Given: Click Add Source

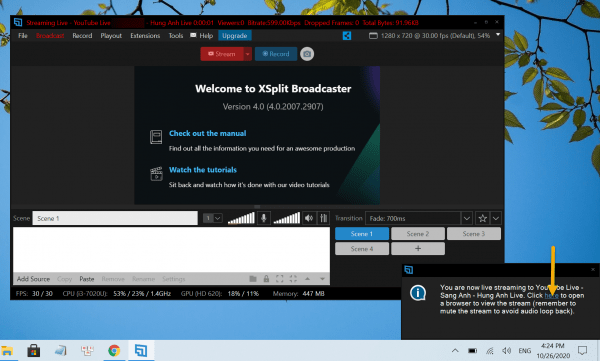Looking at the screenshot, I should (33, 279).
